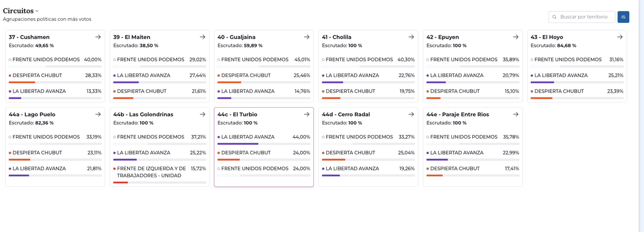Click the blue filter settings button

pyautogui.click(x=623, y=17)
